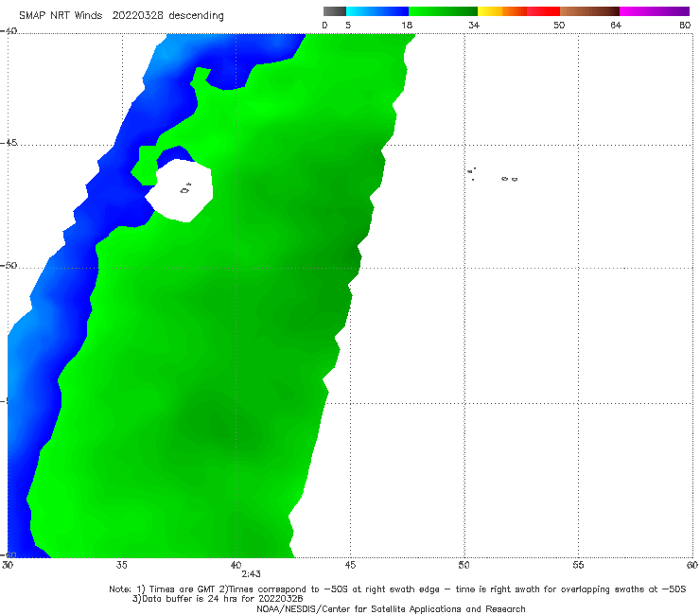Click the yellow-orange segment of the wind scale
Image resolution: width=700 pixels, height=615 pixels.
501,11
